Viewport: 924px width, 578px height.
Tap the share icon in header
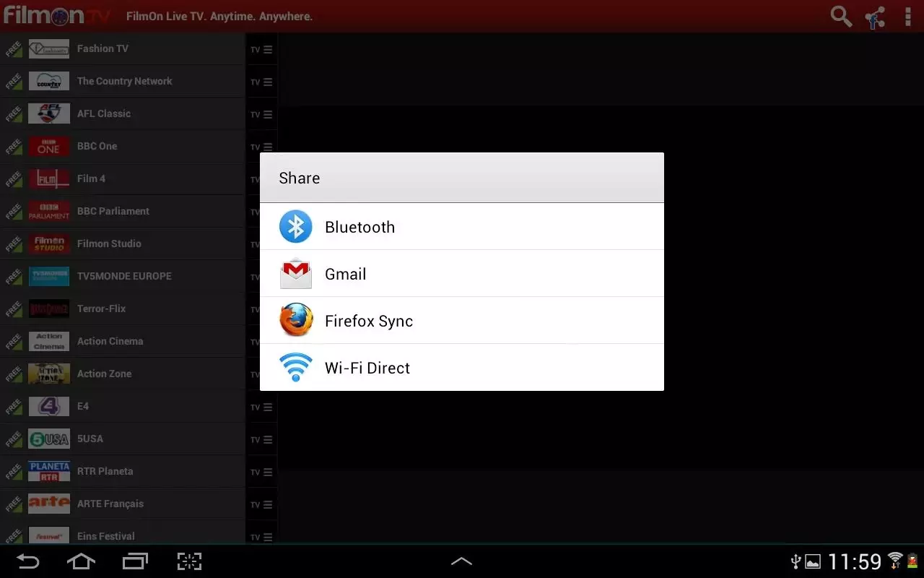pos(875,17)
